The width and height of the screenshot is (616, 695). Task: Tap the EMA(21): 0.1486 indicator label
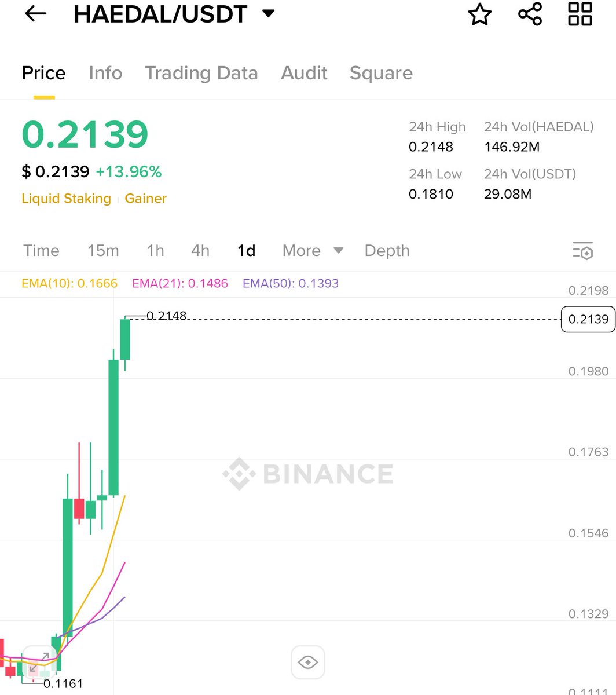(180, 283)
